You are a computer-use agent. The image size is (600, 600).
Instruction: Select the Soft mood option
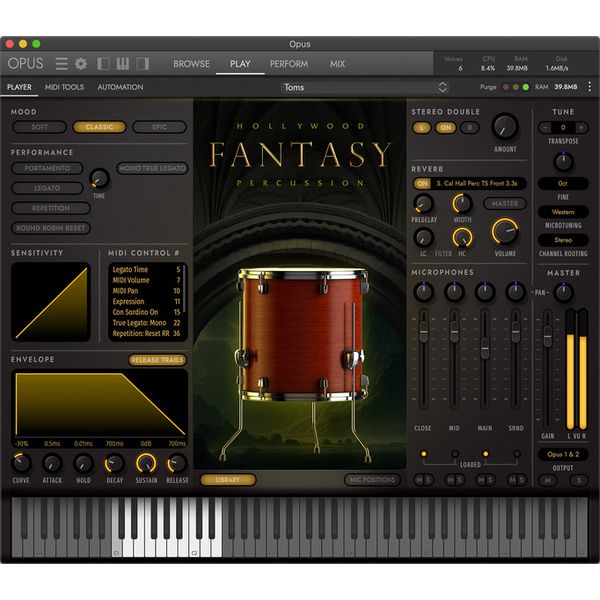point(39,127)
